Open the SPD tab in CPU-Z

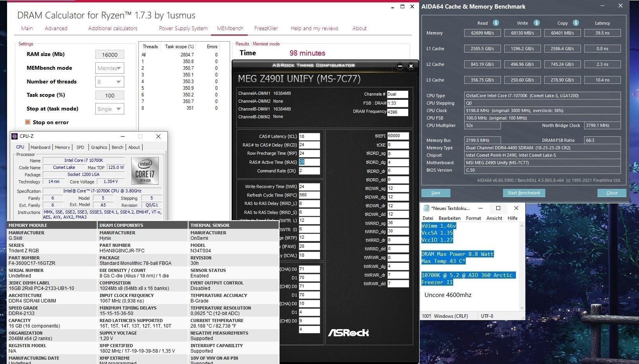80,147
